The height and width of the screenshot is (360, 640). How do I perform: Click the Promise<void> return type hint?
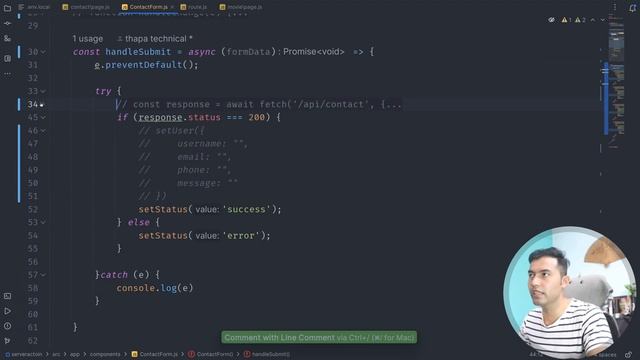point(313,52)
